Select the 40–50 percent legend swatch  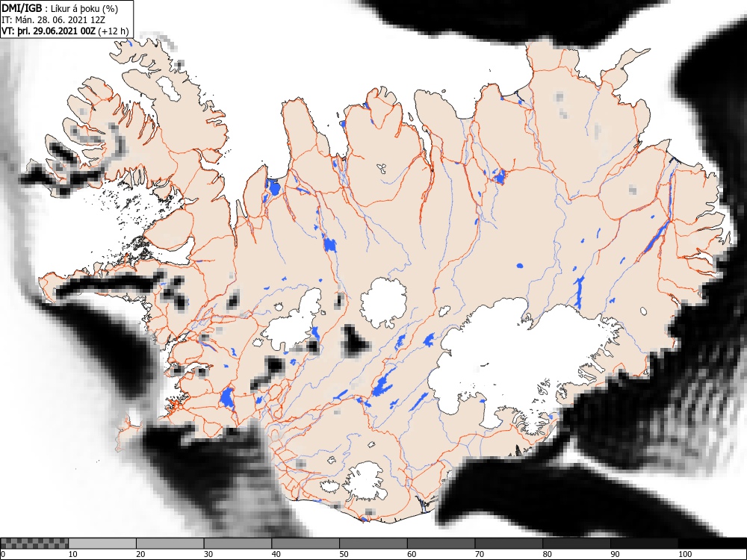point(306,544)
